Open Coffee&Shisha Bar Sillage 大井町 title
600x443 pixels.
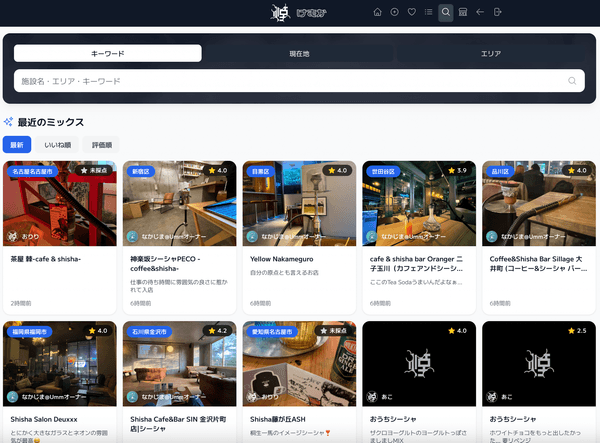click(538, 264)
